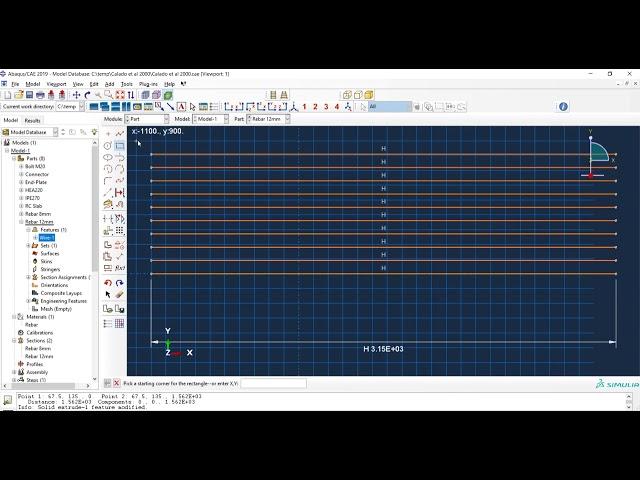This screenshot has height=480, width=640.
Task: Select Section Assignments under Rebar 12mm
Action: (64, 278)
